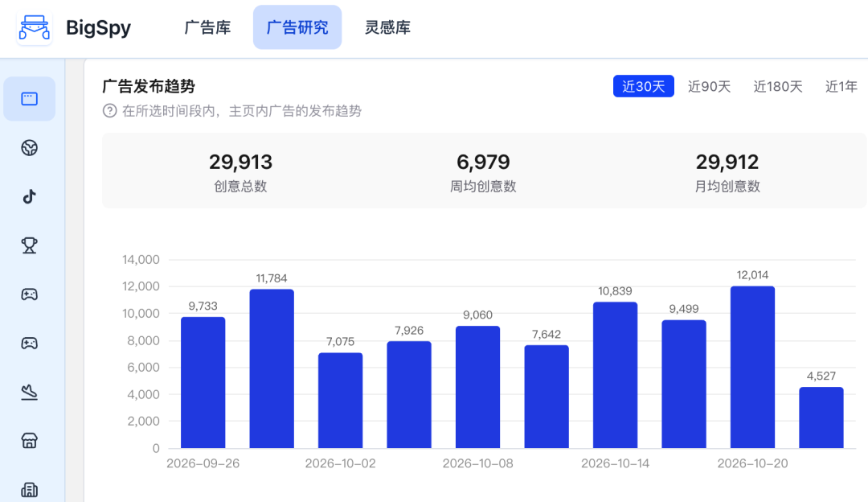This screenshot has width=868, height=502.
Task: Click the BigSpy logo icon
Action: 35,27
